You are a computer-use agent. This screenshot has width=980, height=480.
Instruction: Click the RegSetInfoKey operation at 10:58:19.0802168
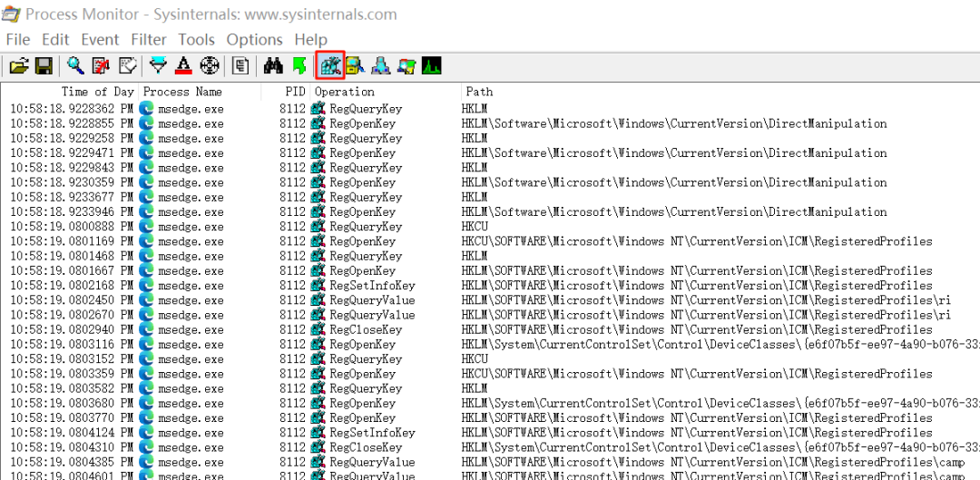click(x=373, y=286)
